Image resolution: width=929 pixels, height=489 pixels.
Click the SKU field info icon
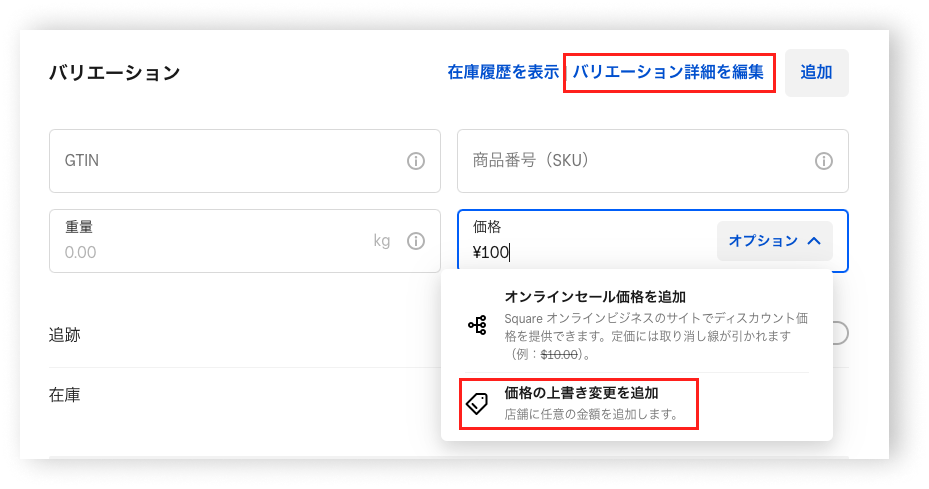(x=824, y=161)
